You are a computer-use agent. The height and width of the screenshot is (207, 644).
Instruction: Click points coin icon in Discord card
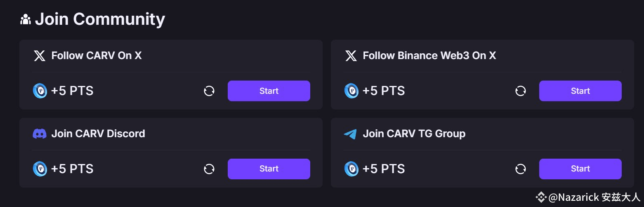coord(40,169)
